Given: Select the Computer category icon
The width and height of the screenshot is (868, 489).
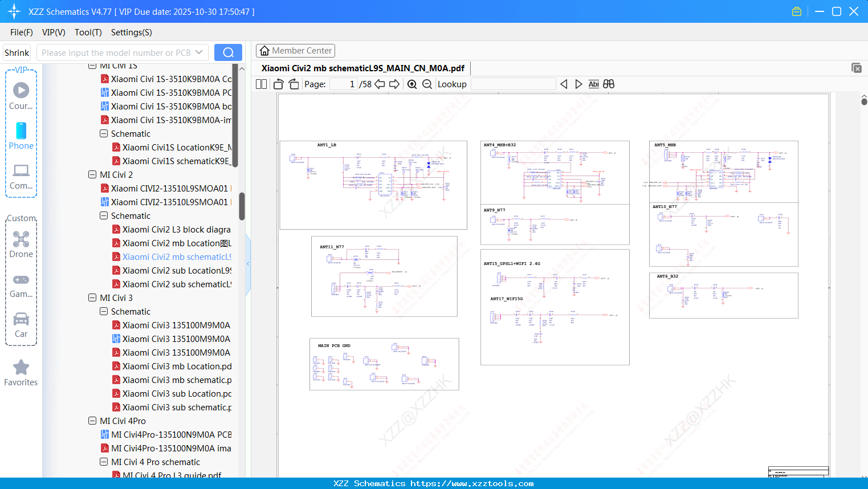Looking at the screenshot, I should tap(21, 176).
